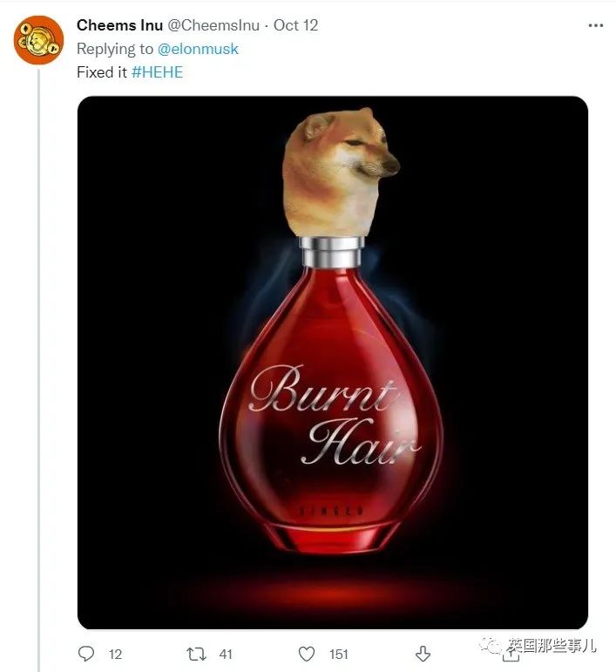Click the download arrow icon below the tweet
This screenshot has height=672, width=616.
tap(423, 653)
